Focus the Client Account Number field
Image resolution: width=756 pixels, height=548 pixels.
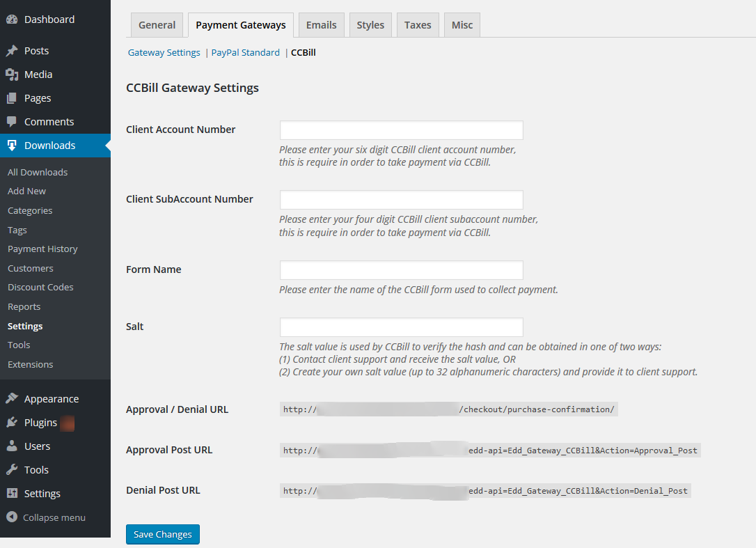point(401,130)
